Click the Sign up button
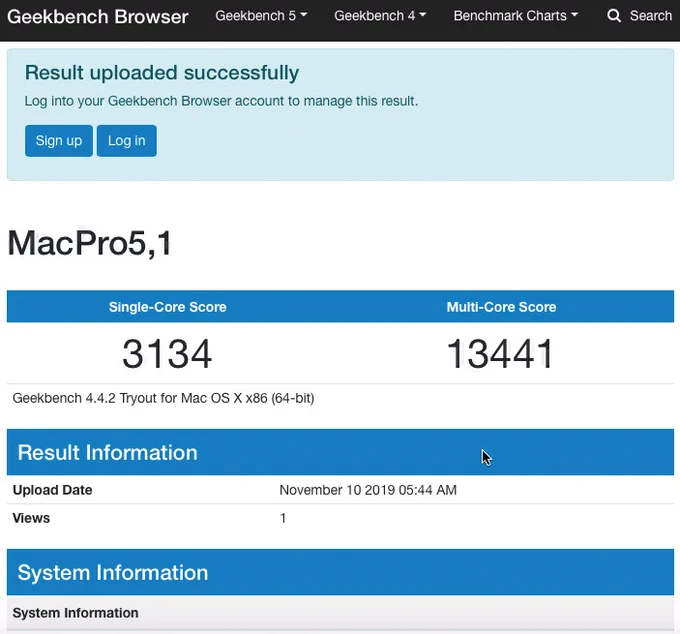 click(59, 141)
